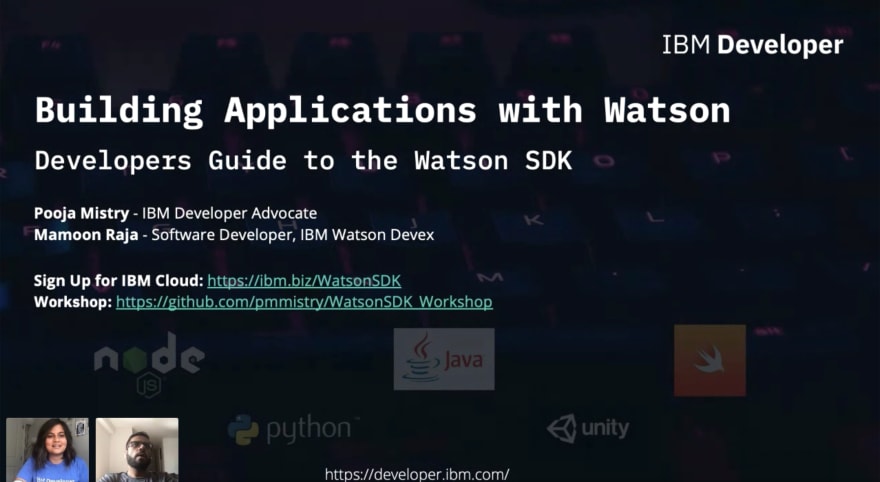Image resolution: width=880 pixels, height=482 pixels.
Task: Click the subtitle "Developers Guide to the Watson SDK"
Action: click(304, 160)
